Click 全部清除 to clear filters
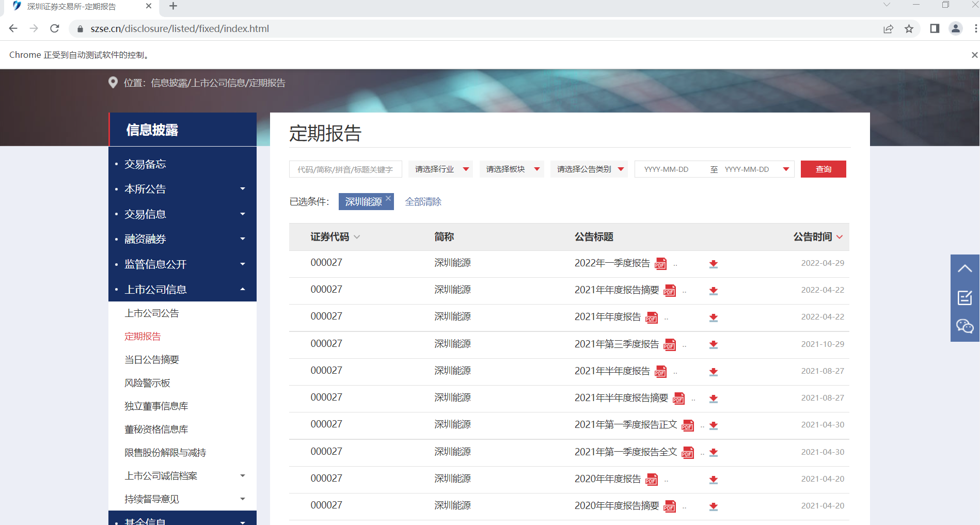 point(423,202)
